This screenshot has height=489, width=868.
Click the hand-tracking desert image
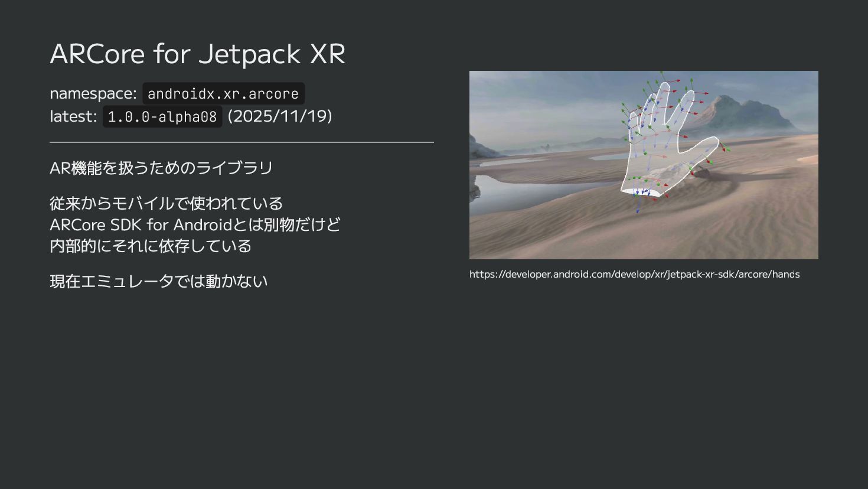[x=644, y=165]
